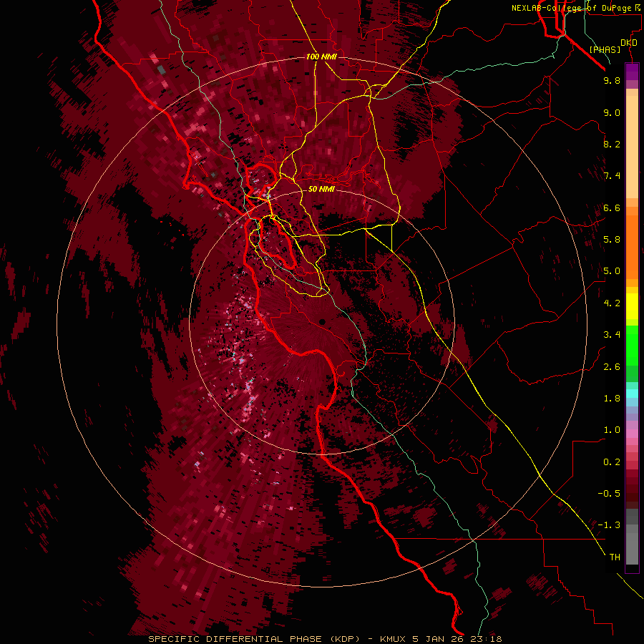Select the 5.0 value on the scale
The height and width of the screenshot is (644, 644).
[612, 271]
